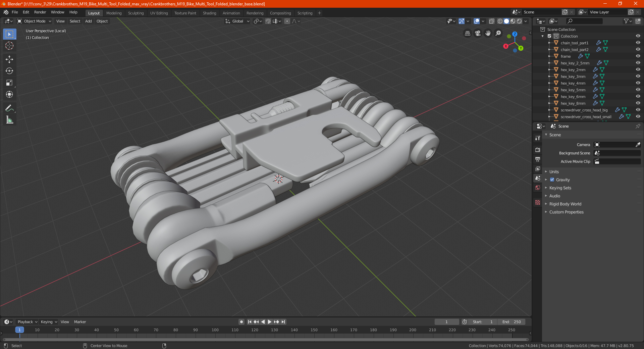
Task: Switch to the UV Editing workspace tab
Action: click(x=159, y=13)
